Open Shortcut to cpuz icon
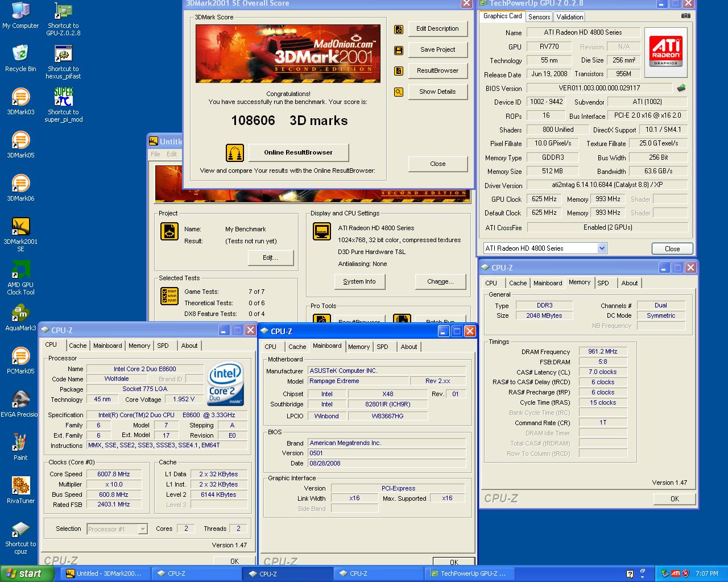The width and height of the screenshot is (728, 582). click(x=20, y=538)
